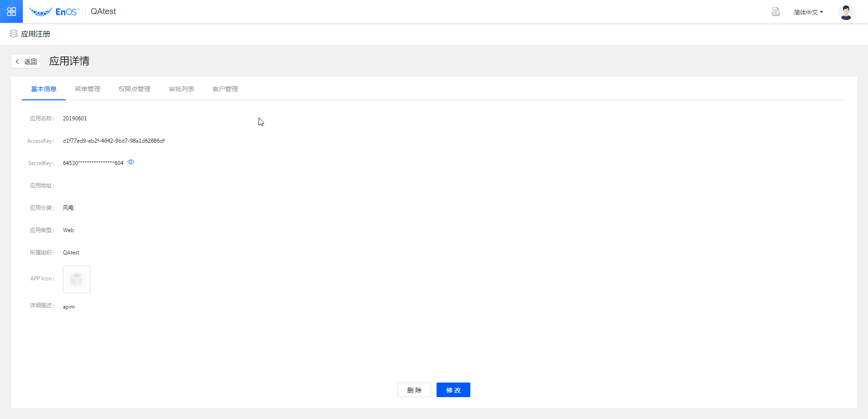868x419 pixels.
Task: Reveal the SecretKey with eye icon
Action: point(131,162)
